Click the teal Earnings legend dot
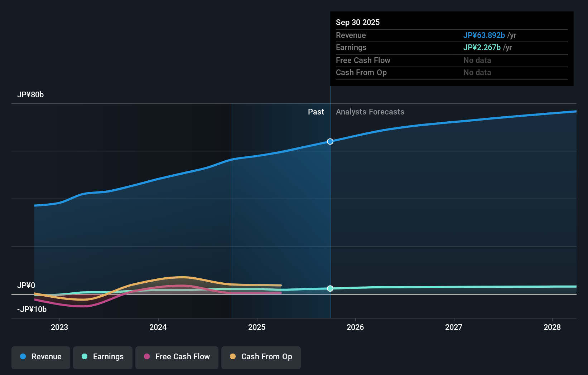 pos(85,357)
